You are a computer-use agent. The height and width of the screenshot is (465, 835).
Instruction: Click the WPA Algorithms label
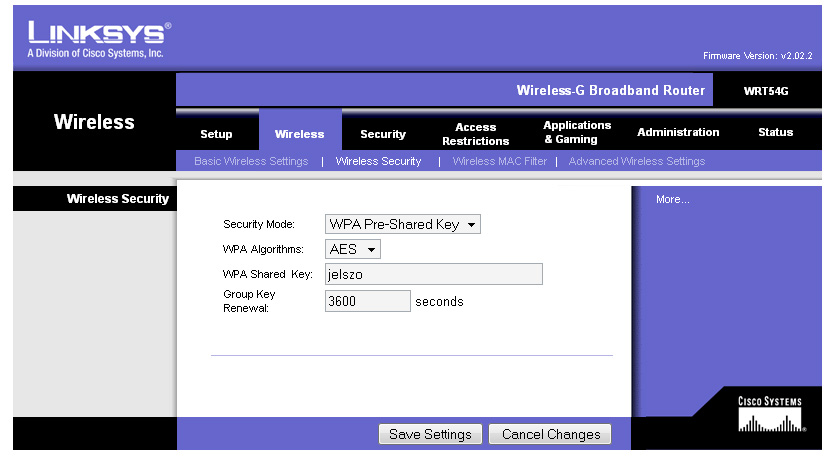tap(263, 249)
